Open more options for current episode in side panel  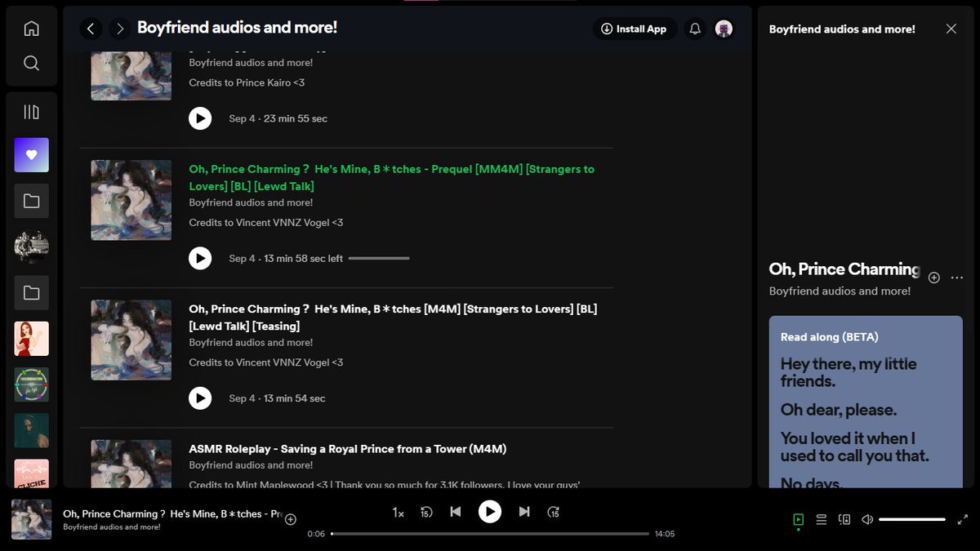[x=957, y=278]
